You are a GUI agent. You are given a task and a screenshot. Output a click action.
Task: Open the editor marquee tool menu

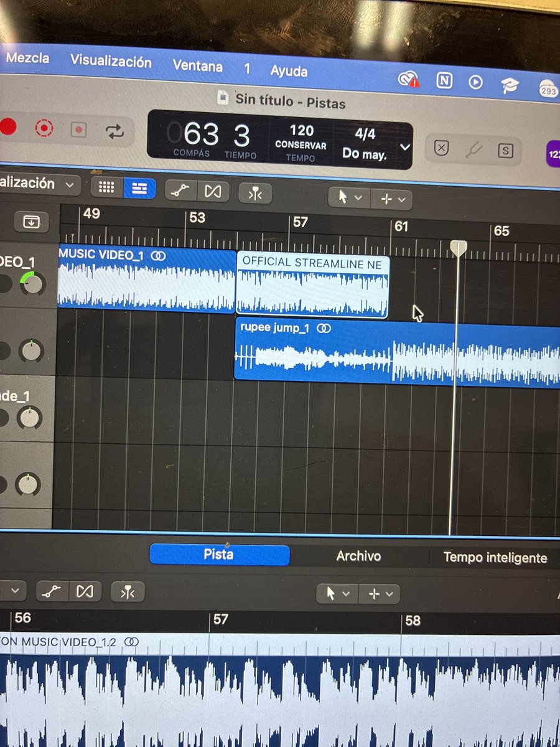pos(380,594)
